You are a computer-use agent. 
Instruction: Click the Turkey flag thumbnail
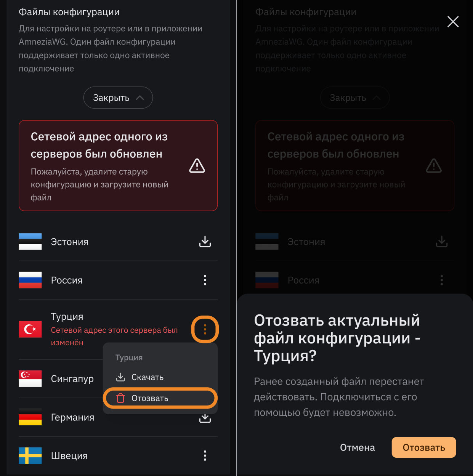tap(30, 329)
